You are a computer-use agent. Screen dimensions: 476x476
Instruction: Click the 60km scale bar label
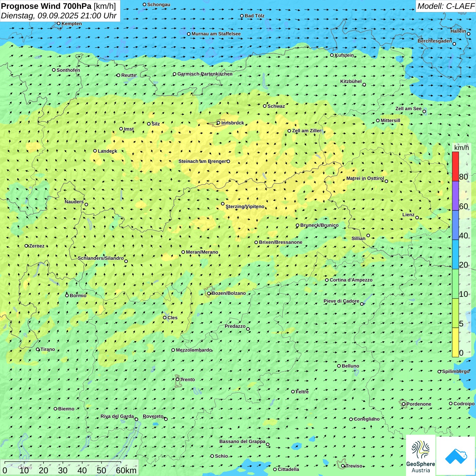126,470
